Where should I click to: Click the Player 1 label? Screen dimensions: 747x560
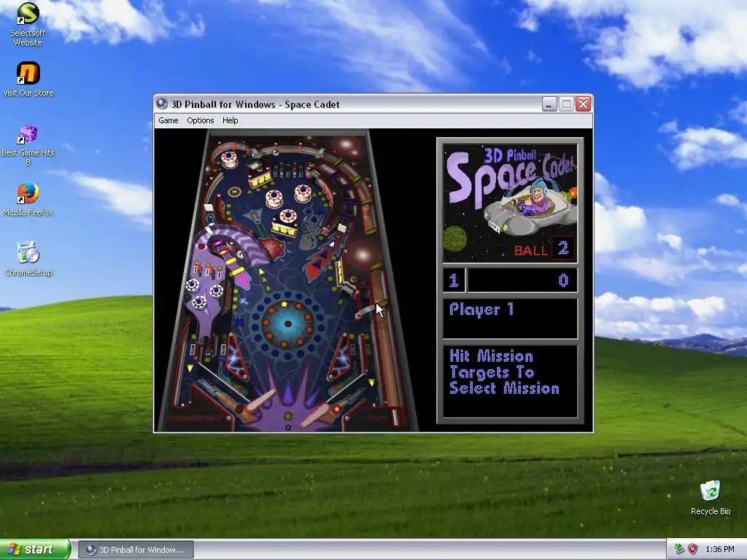(481, 309)
